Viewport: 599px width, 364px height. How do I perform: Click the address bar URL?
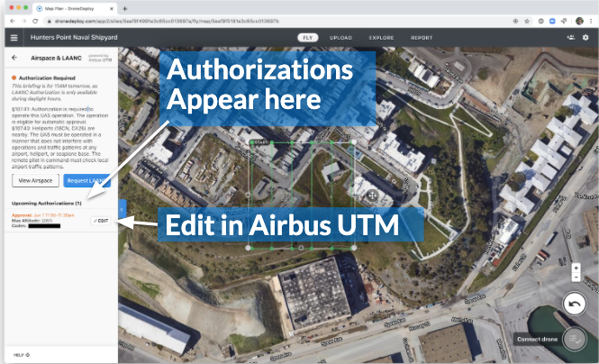pos(167,21)
